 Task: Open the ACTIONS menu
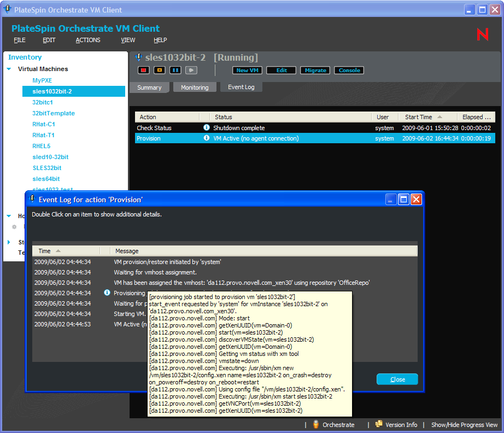88,40
